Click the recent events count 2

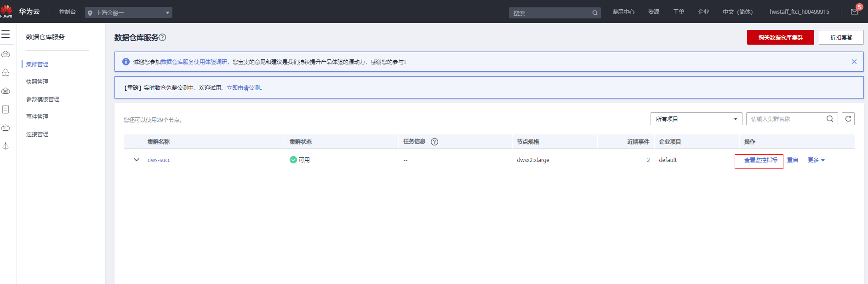point(648,160)
